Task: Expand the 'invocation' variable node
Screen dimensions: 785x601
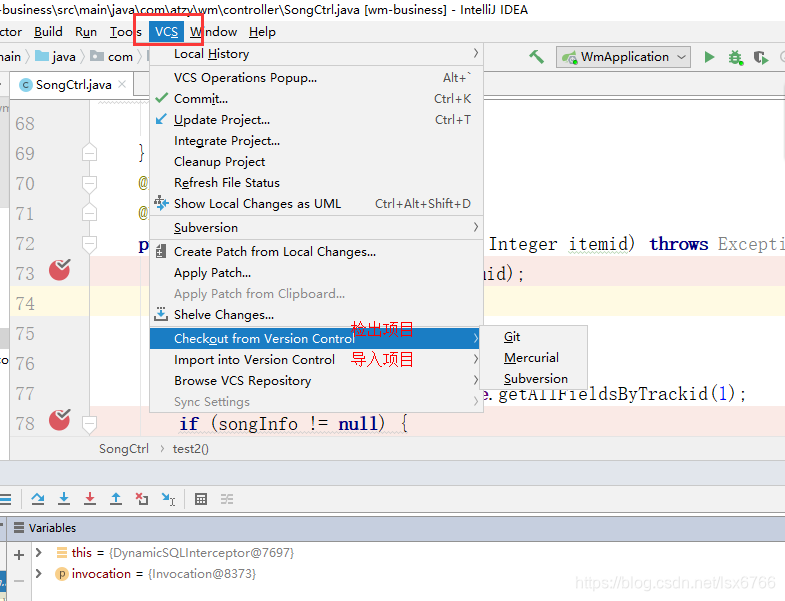Action: pyautogui.click(x=39, y=573)
